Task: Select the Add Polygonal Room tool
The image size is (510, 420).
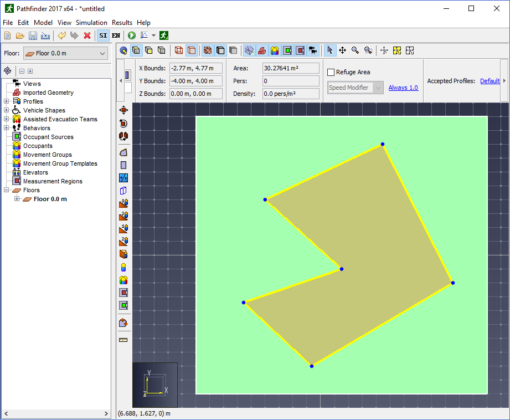Action: pos(123,152)
